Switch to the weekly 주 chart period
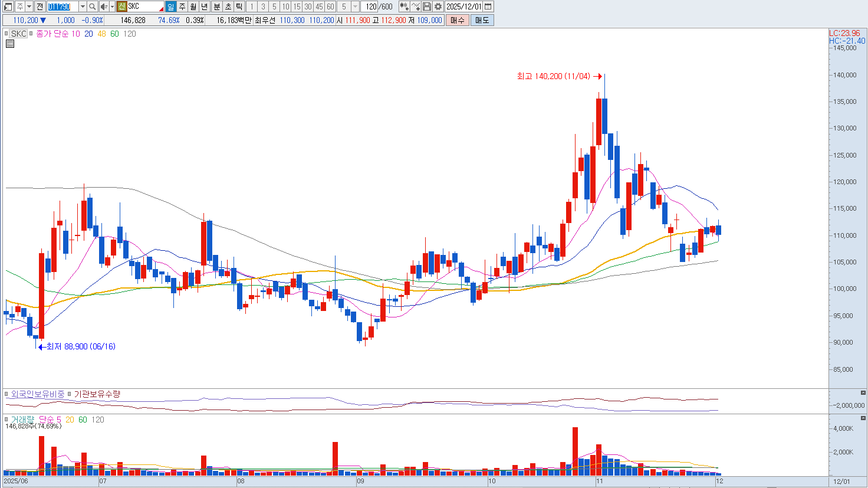Image resolution: width=868 pixels, height=488 pixels. (x=182, y=6)
